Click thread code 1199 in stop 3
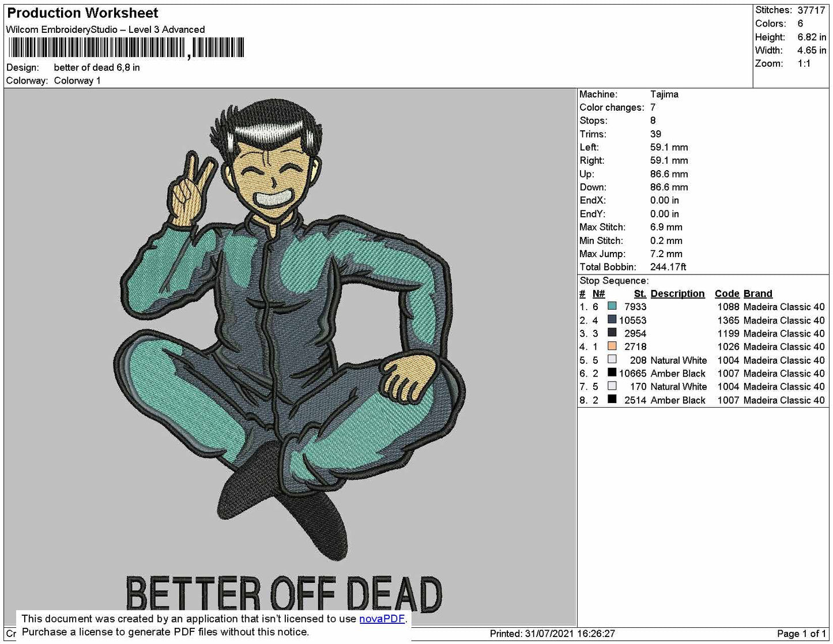Viewport: 833px width, 644px height. tap(728, 333)
